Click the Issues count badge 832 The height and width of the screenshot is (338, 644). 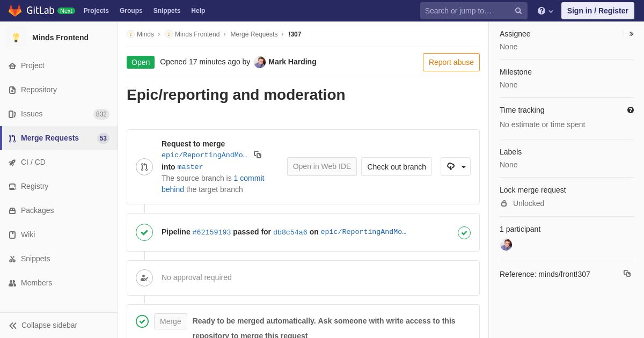pyautogui.click(x=101, y=114)
